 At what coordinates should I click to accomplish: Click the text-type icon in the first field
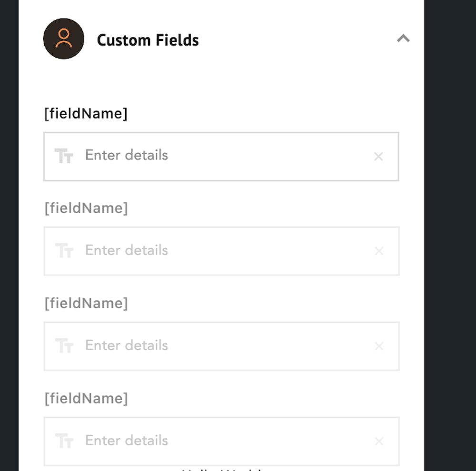click(x=63, y=156)
